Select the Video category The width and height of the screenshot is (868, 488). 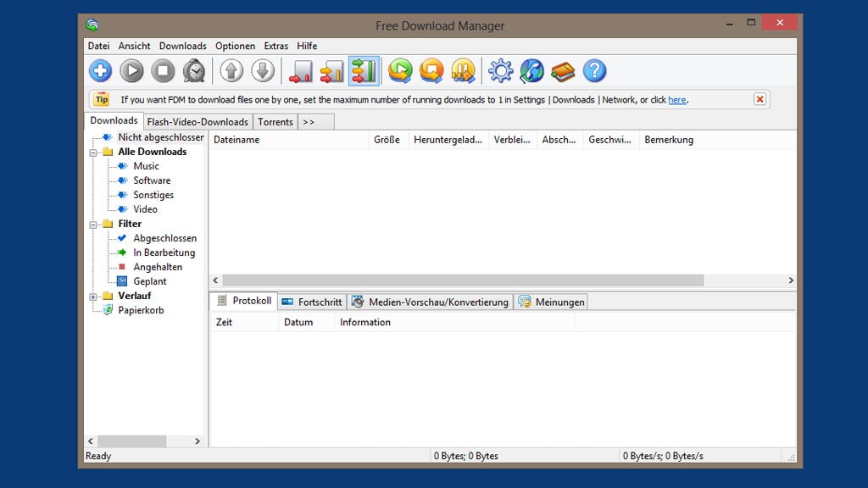coord(145,209)
